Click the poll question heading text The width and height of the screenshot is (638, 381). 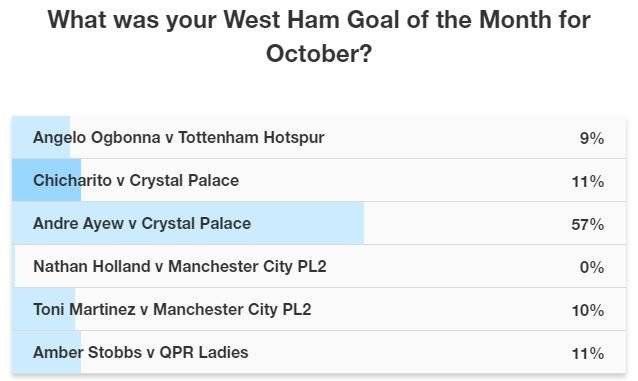coord(319,37)
